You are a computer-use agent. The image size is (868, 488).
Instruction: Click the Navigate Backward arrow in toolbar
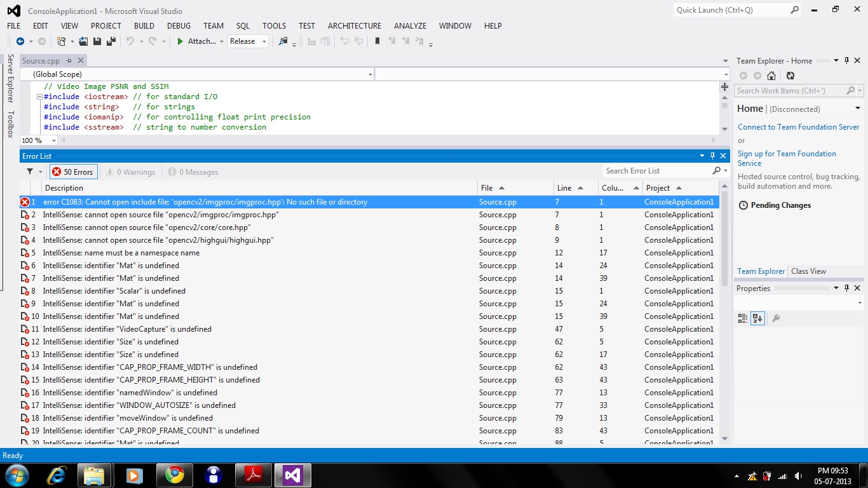[20, 41]
